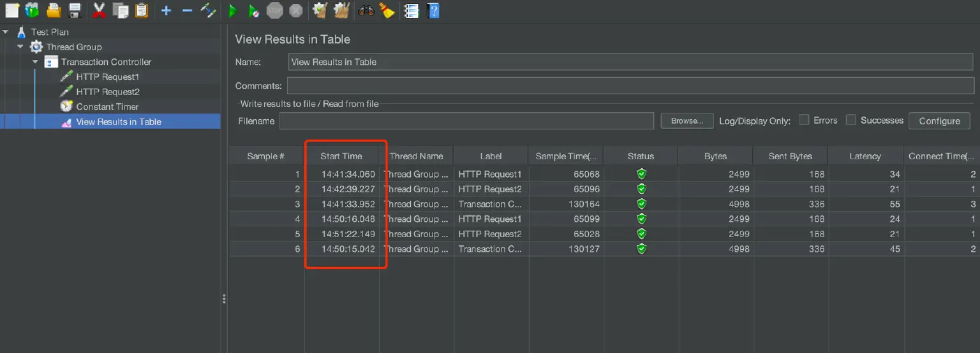Select latency cell with value 55
Image resolution: width=980 pixels, height=353 pixels.
[865, 204]
